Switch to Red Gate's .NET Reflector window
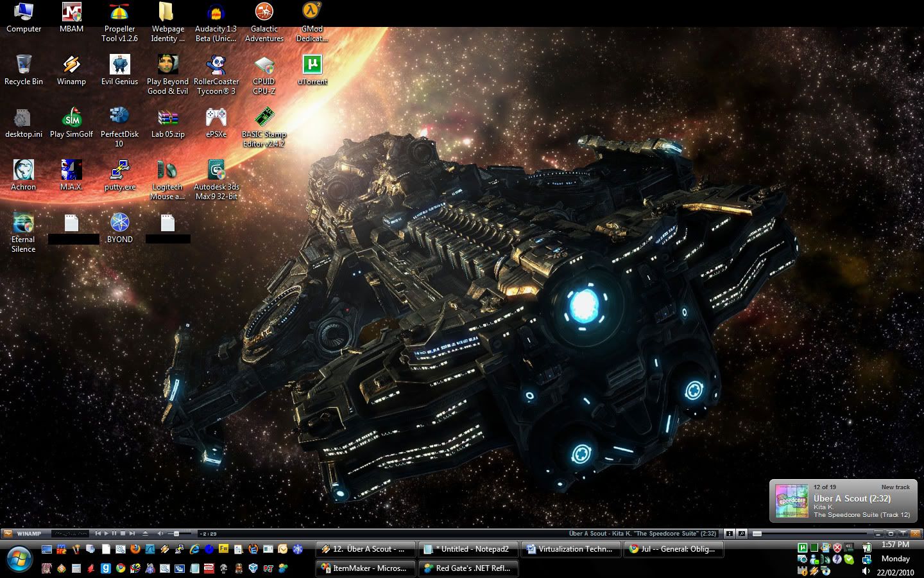 tap(468, 568)
